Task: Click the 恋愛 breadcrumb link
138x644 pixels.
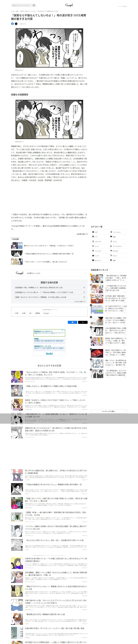Action: [x=17, y=11]
